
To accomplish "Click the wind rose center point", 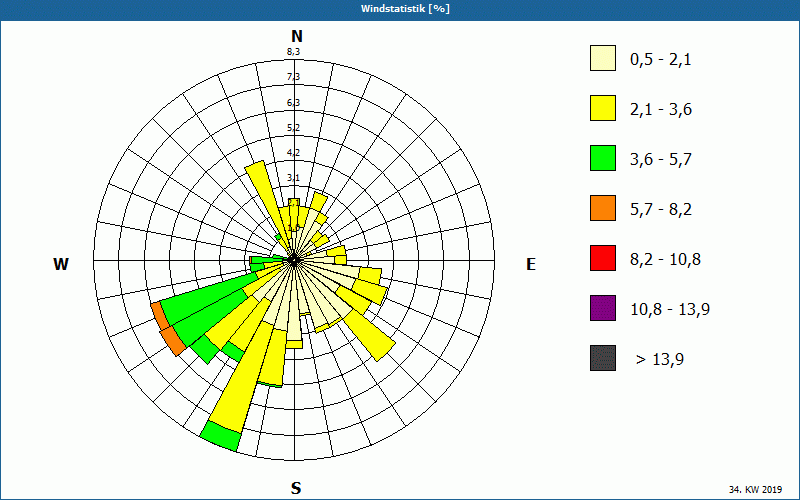I will [294, 261].
